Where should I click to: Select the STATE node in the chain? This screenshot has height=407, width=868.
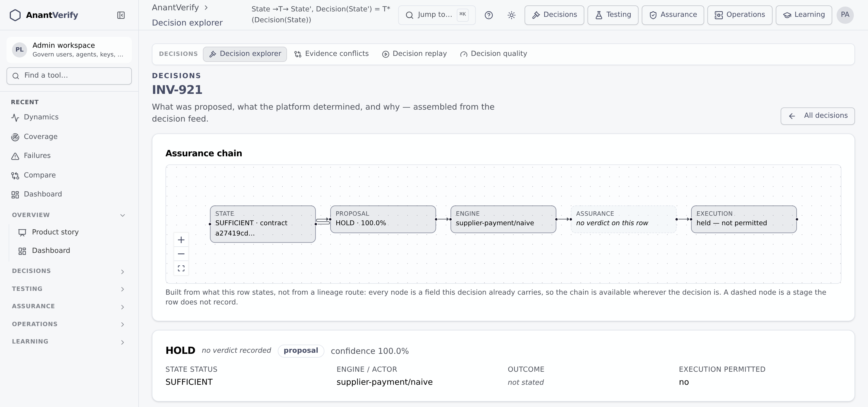point(263,224)
